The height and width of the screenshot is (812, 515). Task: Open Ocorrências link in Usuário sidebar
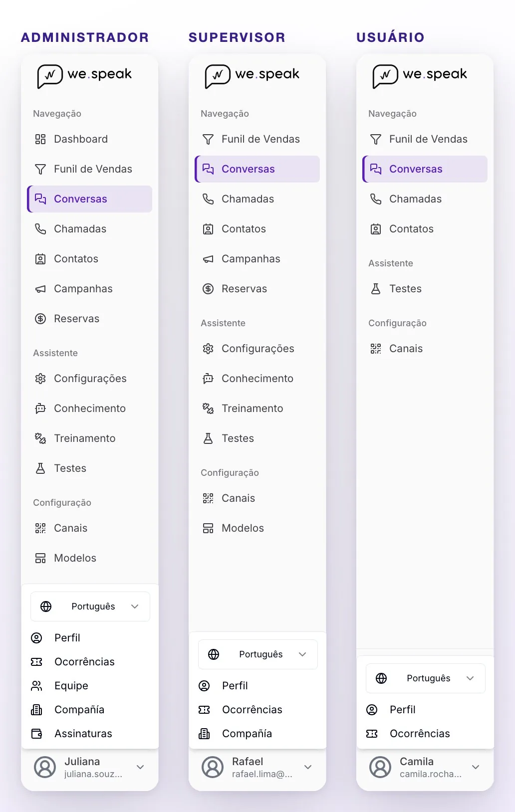pos(425,734)
